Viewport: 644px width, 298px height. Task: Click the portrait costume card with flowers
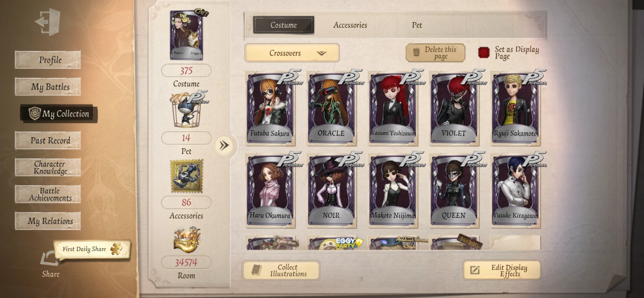(x=186, y=35)
